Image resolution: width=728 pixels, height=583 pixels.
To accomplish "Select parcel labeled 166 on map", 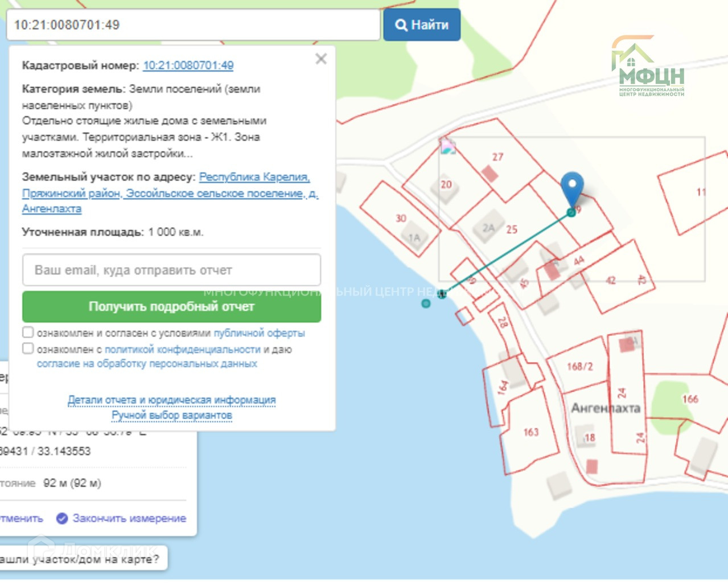I will coord(690,399).
